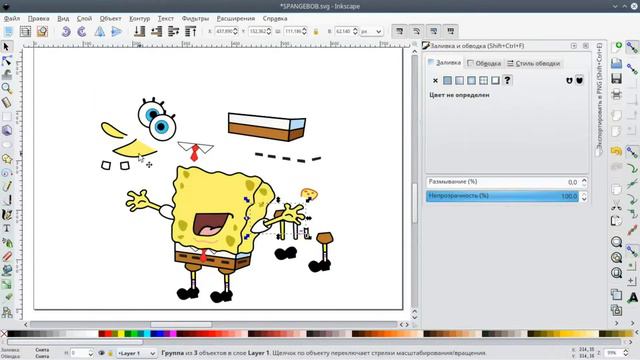
Task: Click Save document icon in right toolbar
Action: 616,78
